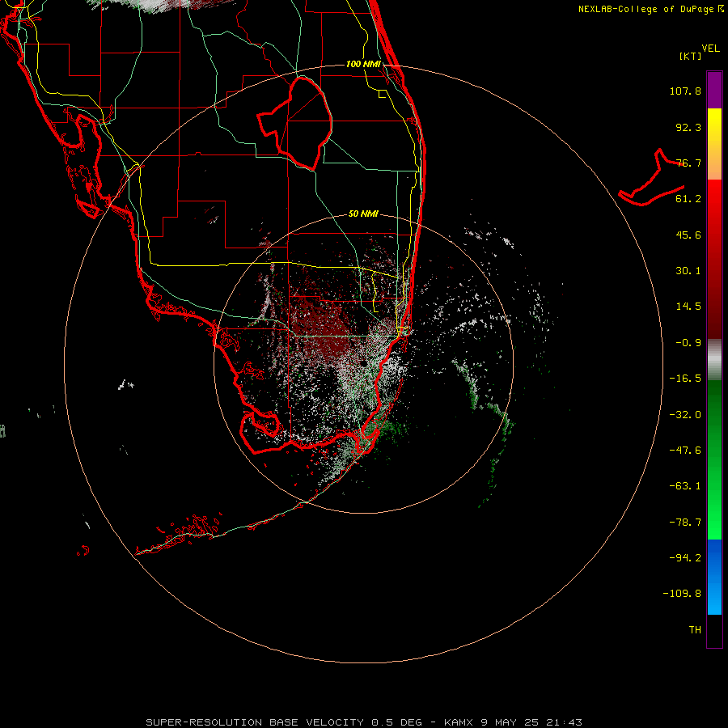The height and width of the screenshot is (728, 728).
Task: Click the 30.1 legend value
Action: tap(688, 271)
